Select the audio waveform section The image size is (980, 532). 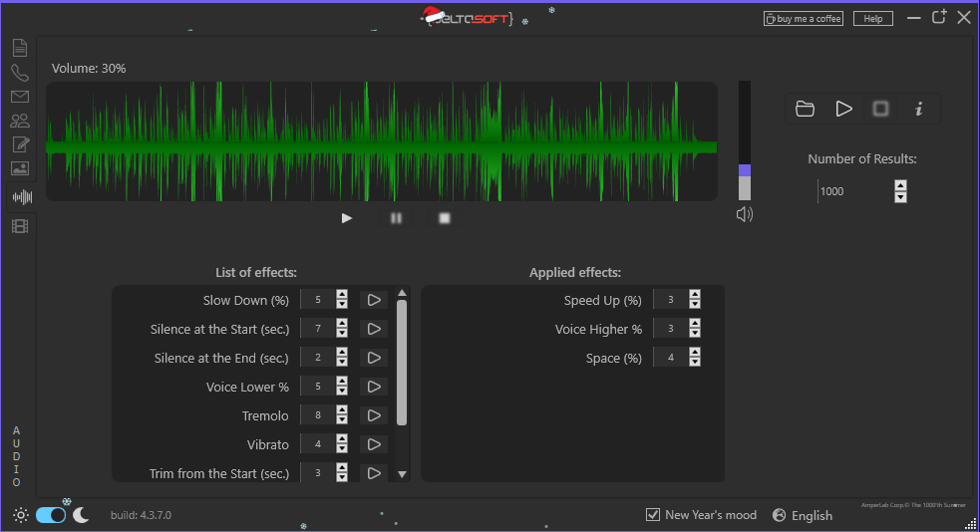pyautogui.click(x=22, y=197)
